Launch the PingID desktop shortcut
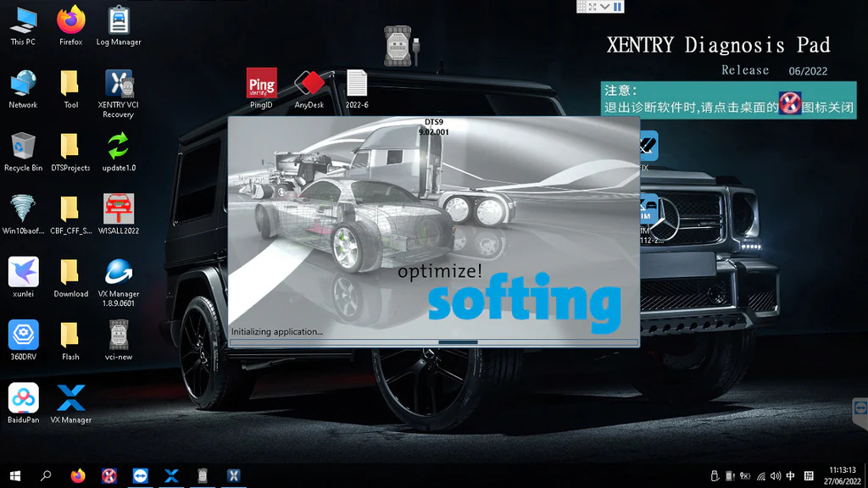This screenshot has width=868, height=488. 261,88
